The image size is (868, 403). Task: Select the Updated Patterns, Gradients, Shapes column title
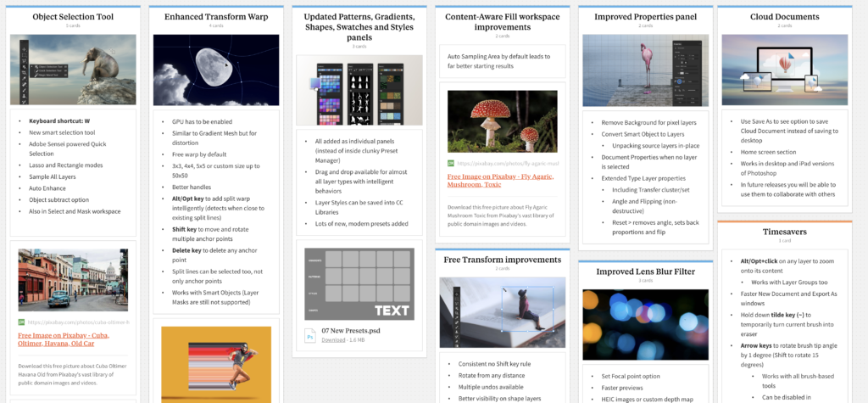pos(359,27)
